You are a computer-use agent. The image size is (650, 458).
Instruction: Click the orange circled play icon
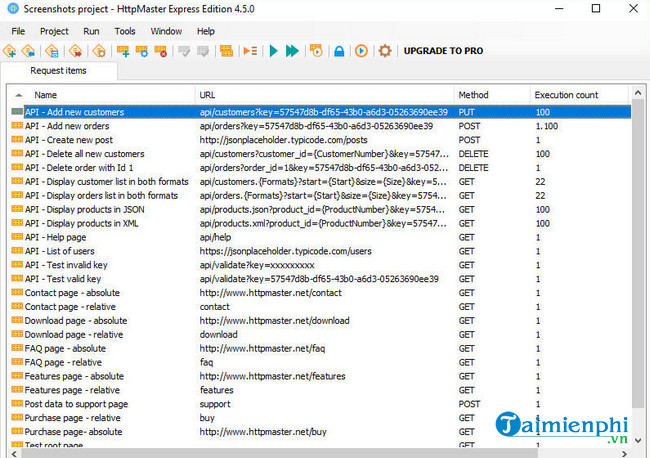point(361,51)
